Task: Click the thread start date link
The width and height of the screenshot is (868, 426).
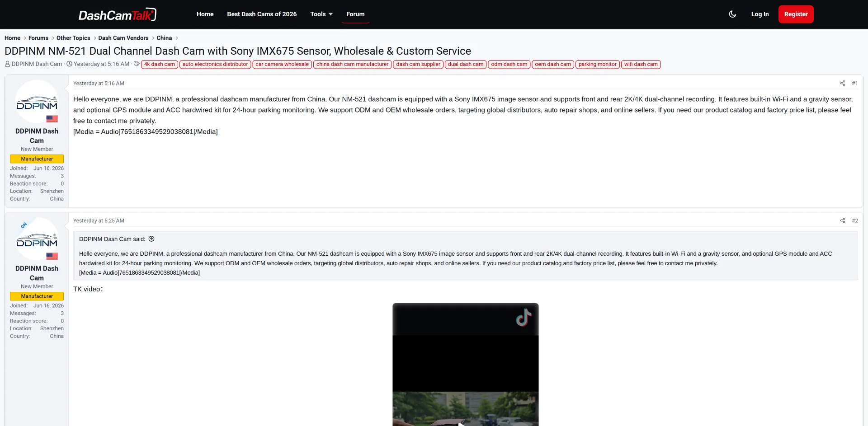Action: (102, 64)
